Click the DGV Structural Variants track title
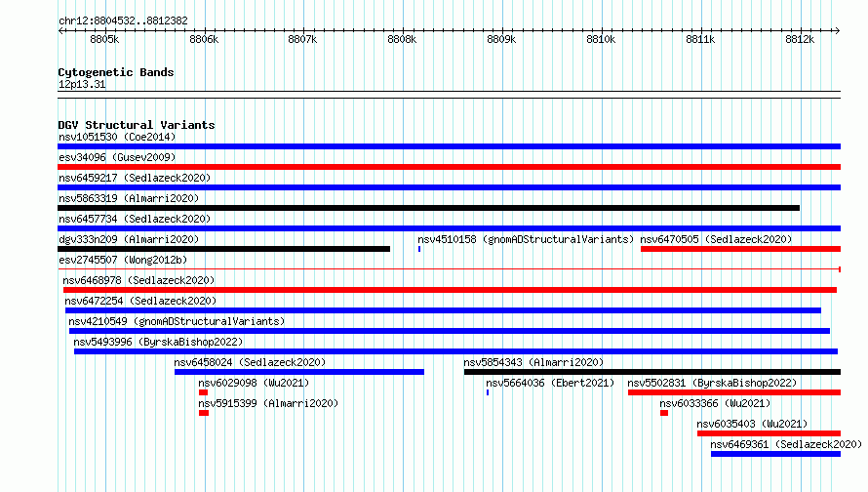This screenshot has width=868, height=492. (137, 125)
